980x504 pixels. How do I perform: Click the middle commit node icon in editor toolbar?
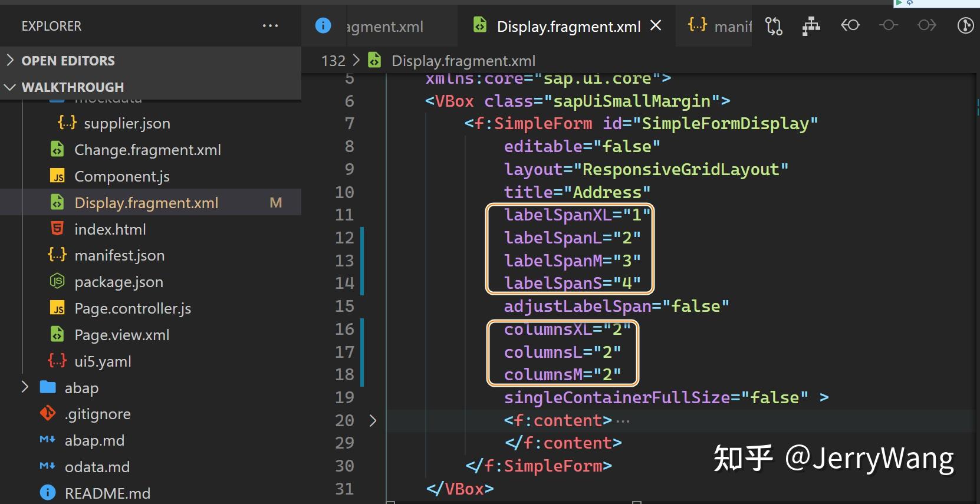889,25
